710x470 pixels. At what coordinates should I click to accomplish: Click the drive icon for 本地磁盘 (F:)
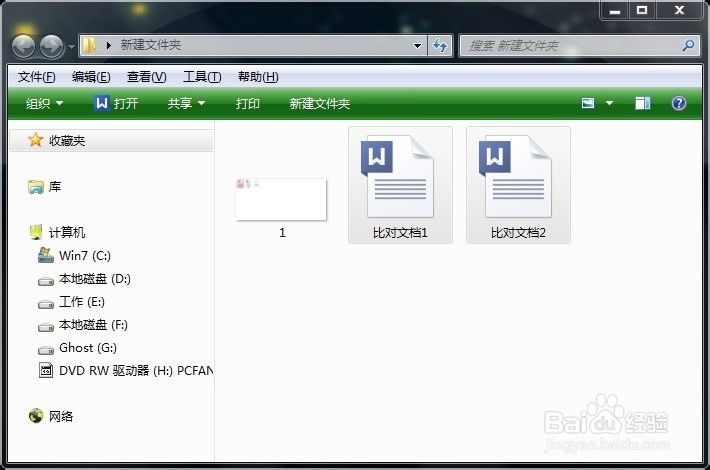(x=46, y=327)
